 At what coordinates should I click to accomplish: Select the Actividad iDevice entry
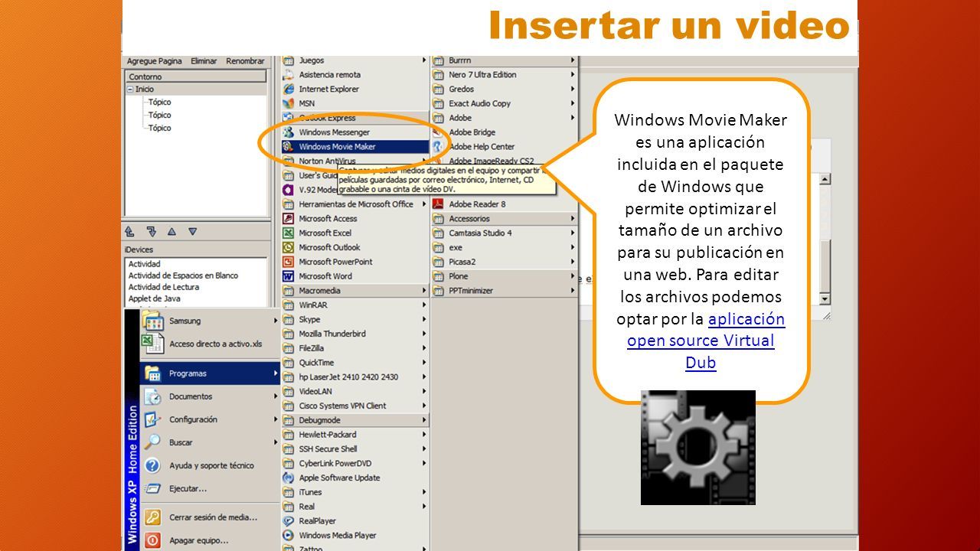(x=145, y=264)
